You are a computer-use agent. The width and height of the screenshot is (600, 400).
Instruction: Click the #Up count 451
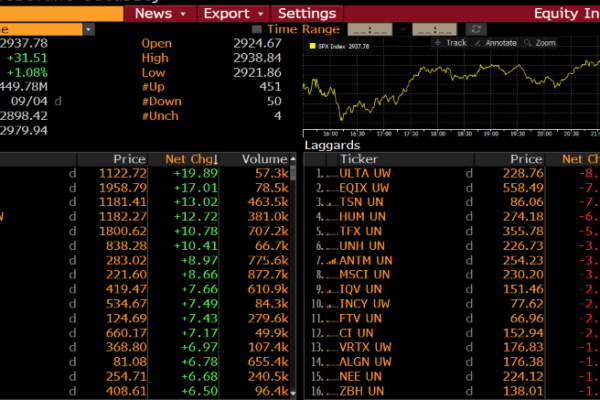[270, 87]
